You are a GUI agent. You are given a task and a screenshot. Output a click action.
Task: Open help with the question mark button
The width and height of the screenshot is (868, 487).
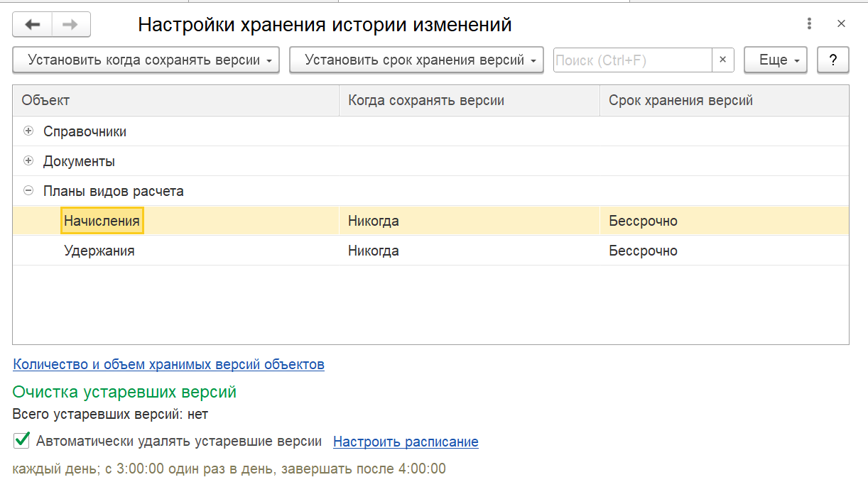[x=833, y=60]
